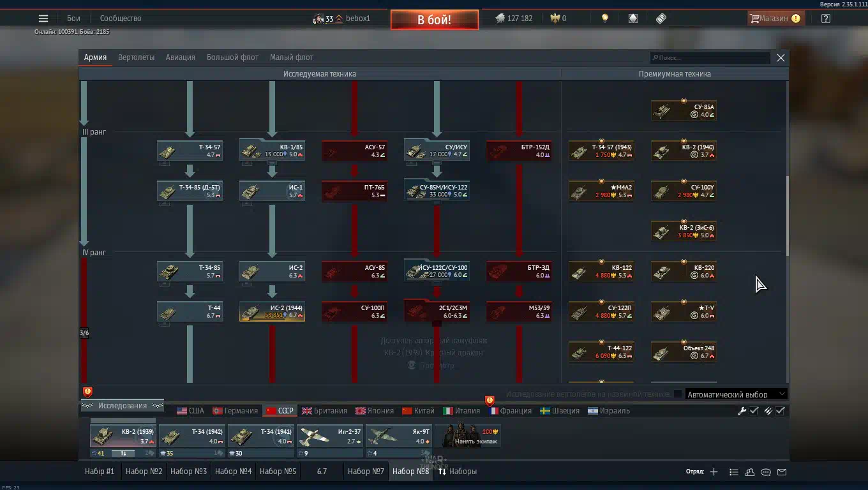The width and height of the screenshot is (868, 490).
Task: Select premium tank Объект 248
Action: tap(684, 352)
